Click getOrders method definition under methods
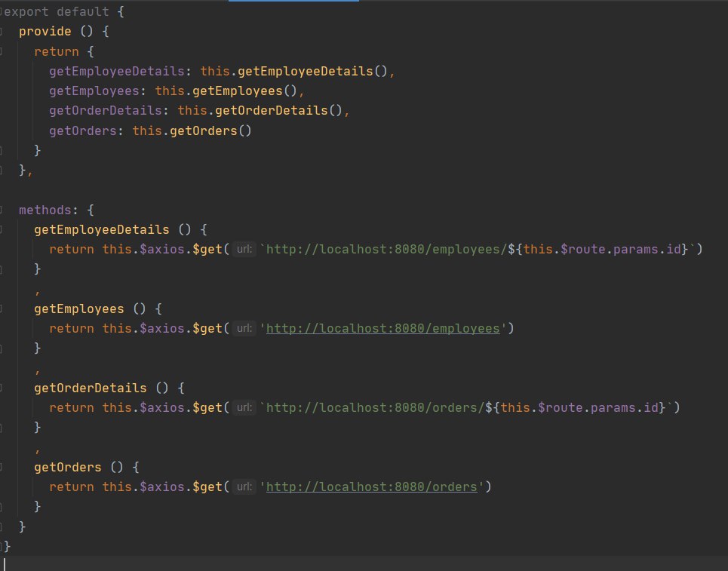728x571 pixels. [x=68, y=468]
